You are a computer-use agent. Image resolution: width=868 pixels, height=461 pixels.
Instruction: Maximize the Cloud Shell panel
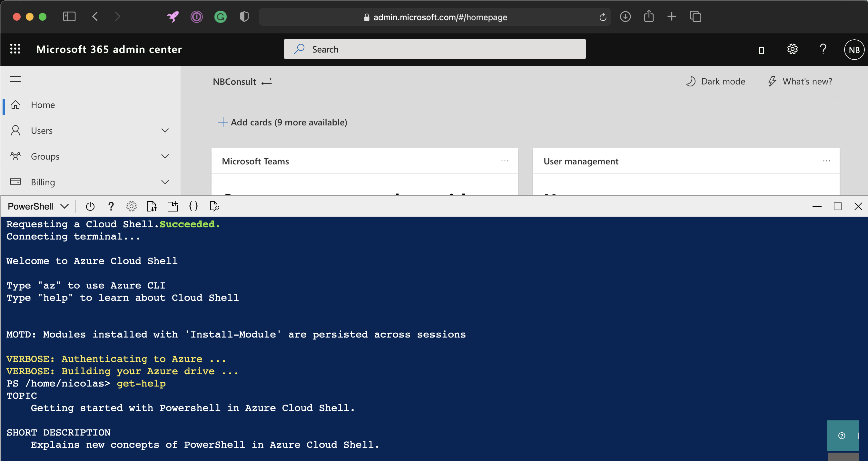click(x=838, y=206)
